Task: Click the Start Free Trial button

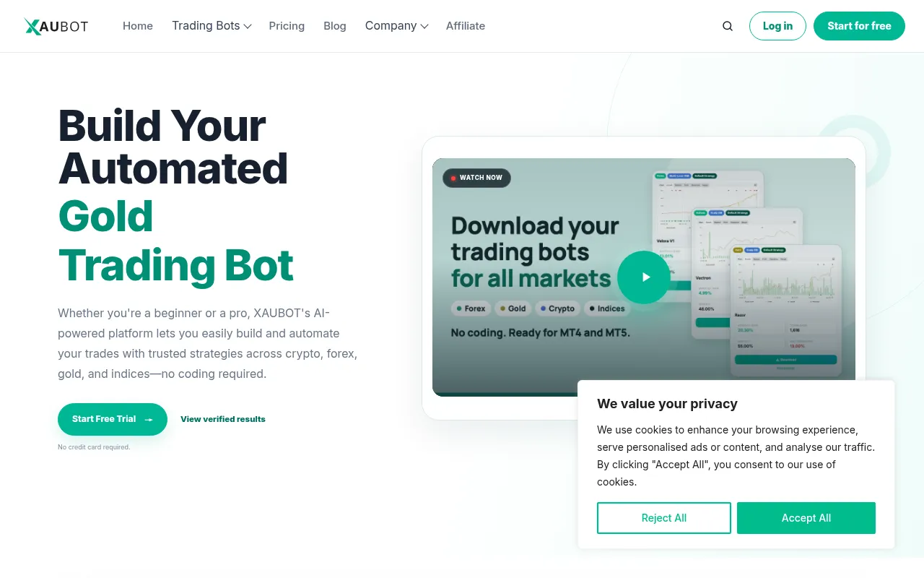Action: pos(113,419)
